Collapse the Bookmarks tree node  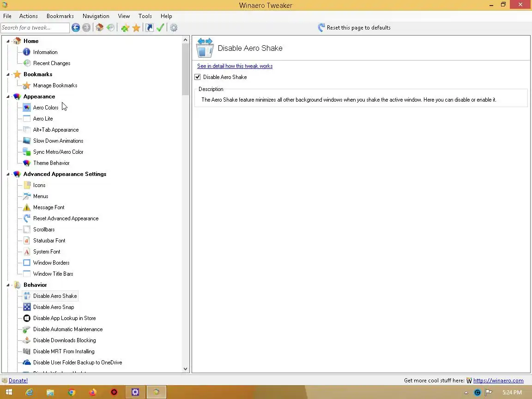click(8, 74)
